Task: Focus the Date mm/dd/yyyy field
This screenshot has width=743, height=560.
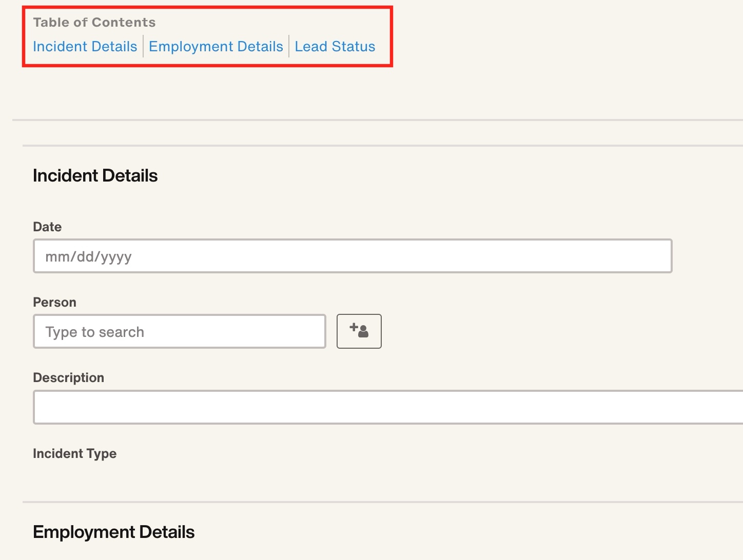Action: tap(353, 256)
